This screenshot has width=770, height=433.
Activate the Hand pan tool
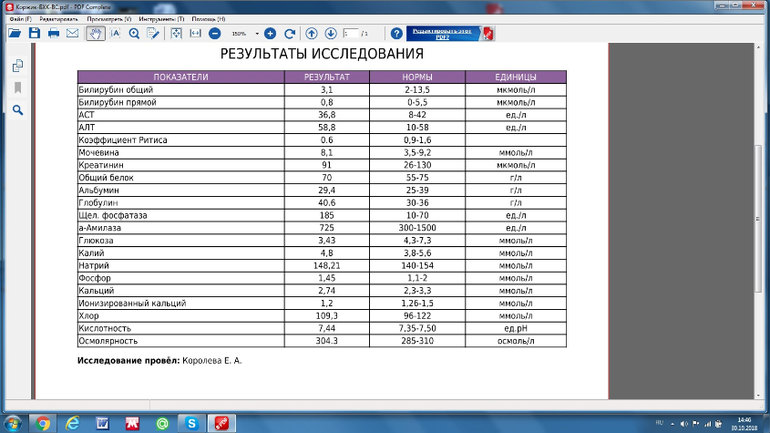point(95,34)
